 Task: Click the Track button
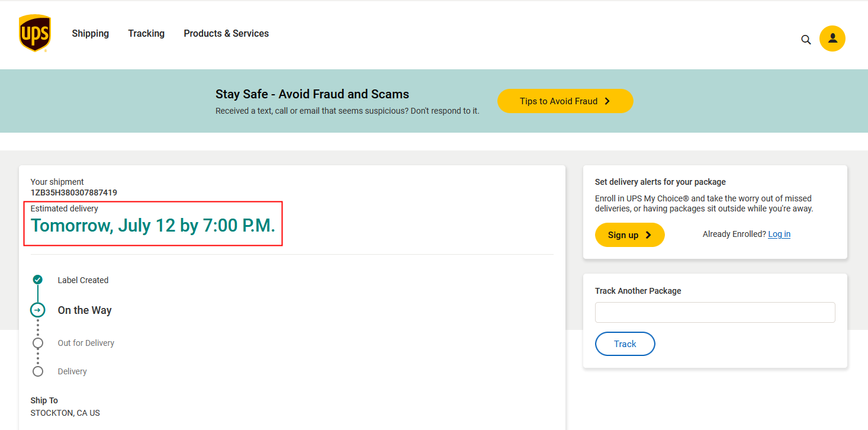625,344
